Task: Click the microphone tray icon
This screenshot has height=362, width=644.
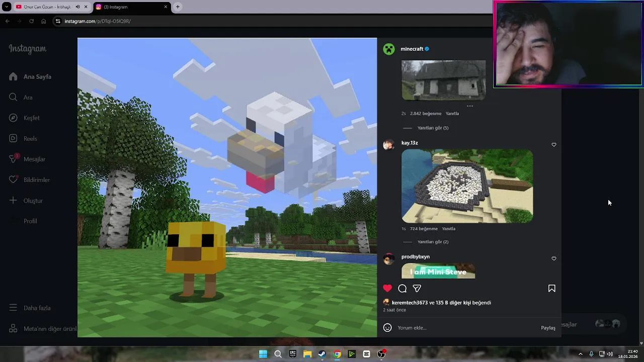Action: click(591, 354)
